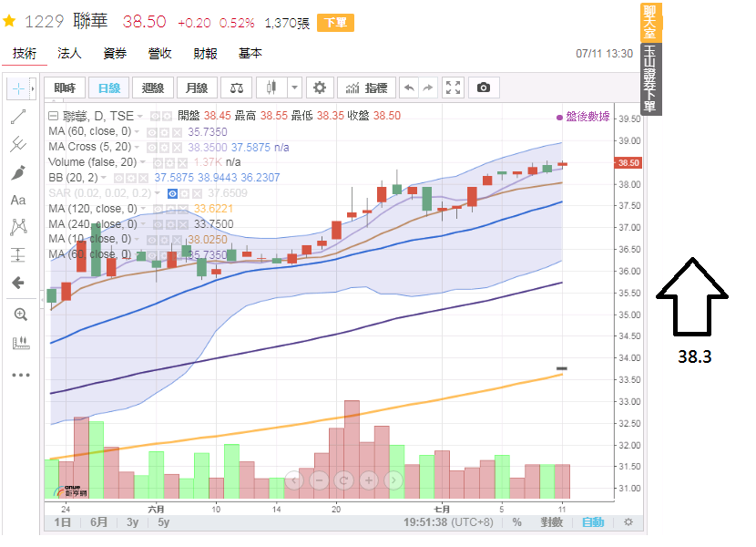This screenshot has width=756, height=547.
Task: Select the ruler measure tool
Action: [x=21, y=344]
